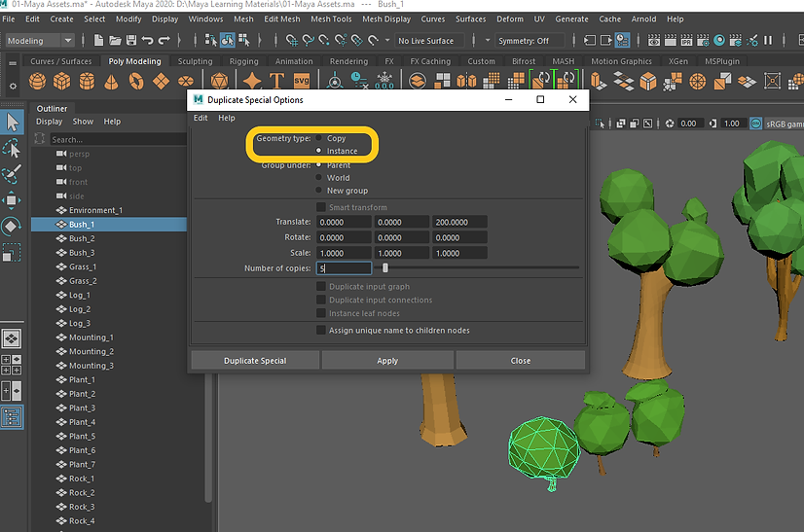Enable Duplicate input connections checkbox
Viewport: 804px width, 532px height.
click(321, 300)
